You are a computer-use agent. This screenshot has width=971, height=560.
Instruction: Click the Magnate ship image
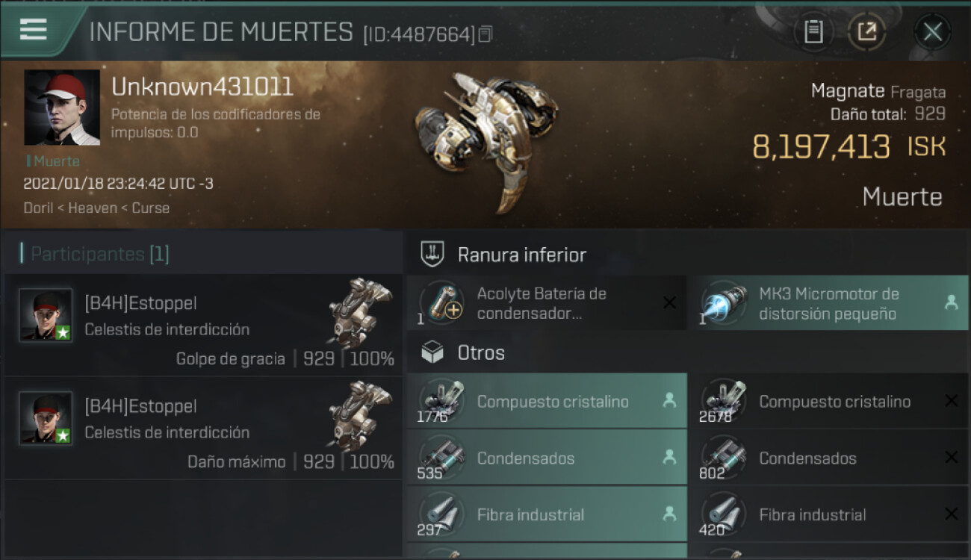pos(486,141)
